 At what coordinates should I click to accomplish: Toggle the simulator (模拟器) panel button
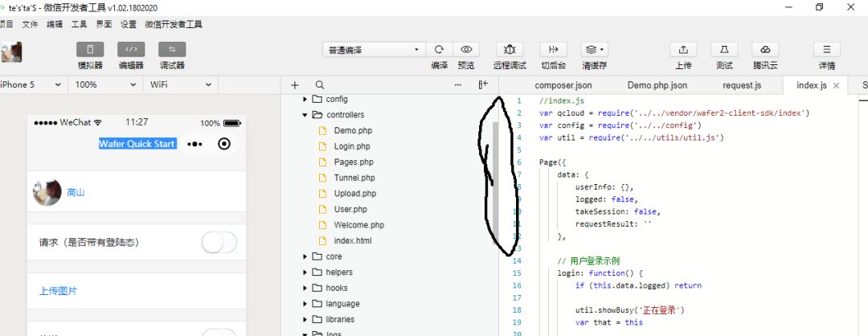point(90,49)
